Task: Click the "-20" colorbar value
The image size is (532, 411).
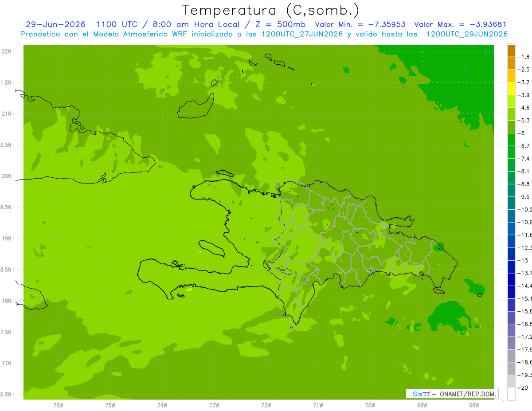Action: [522, 388]
